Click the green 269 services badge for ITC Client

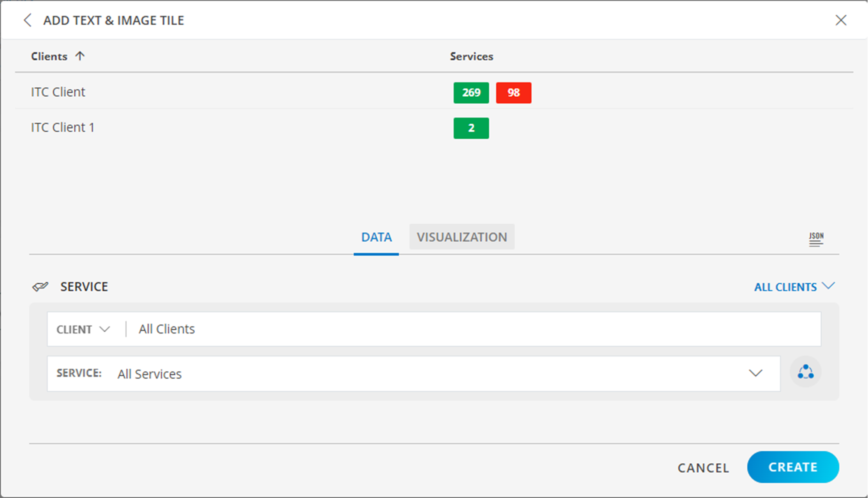(471, 92)
